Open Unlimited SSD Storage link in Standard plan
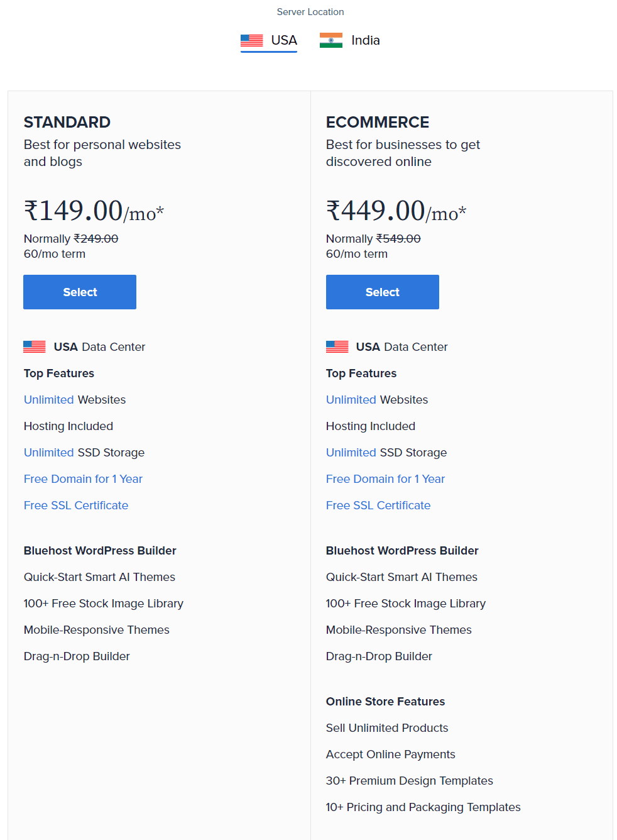Screen dimensions: 617x840 point(49,453)
